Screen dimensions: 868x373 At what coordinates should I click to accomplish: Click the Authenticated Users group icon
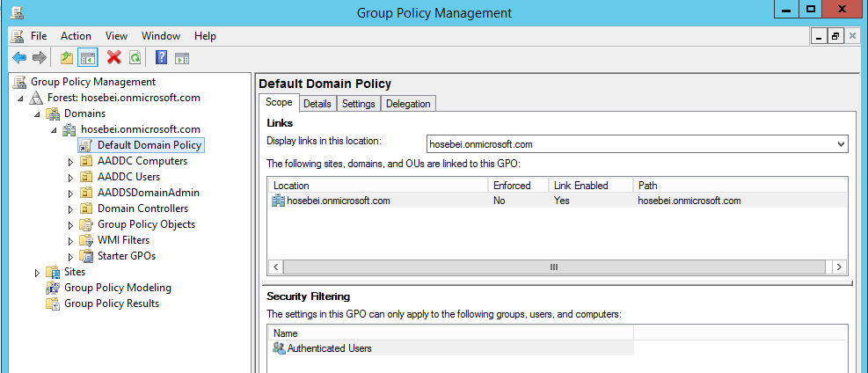279,348
